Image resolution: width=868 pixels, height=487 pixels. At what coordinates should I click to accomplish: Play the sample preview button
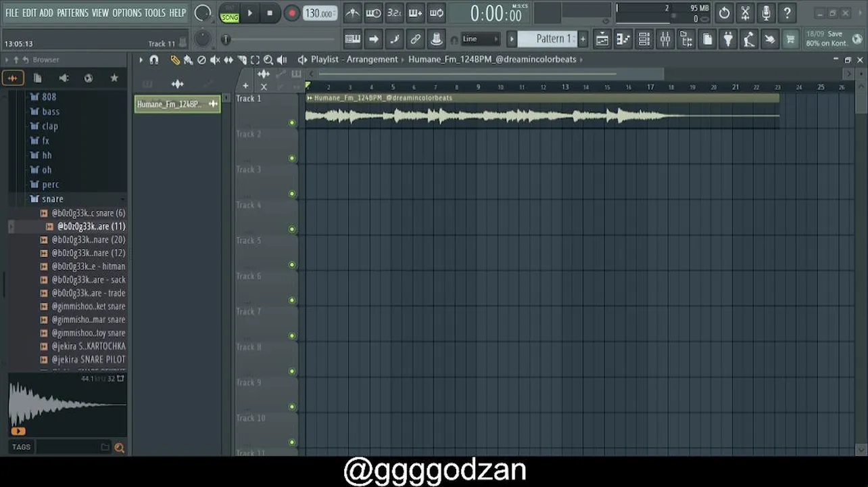click(18, 431)
